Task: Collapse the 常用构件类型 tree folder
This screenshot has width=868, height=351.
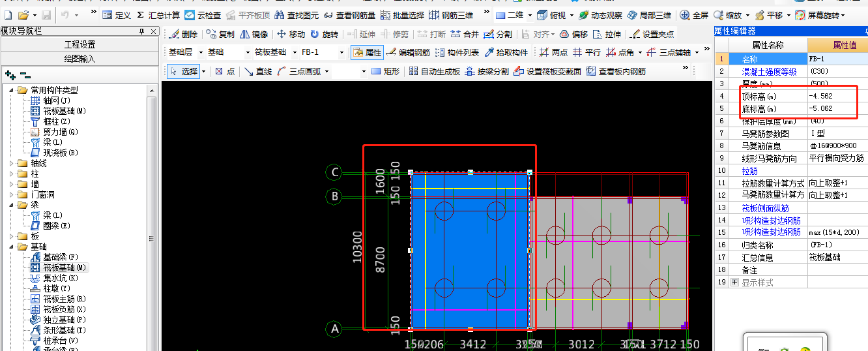Action: click(x=12, y=90)
